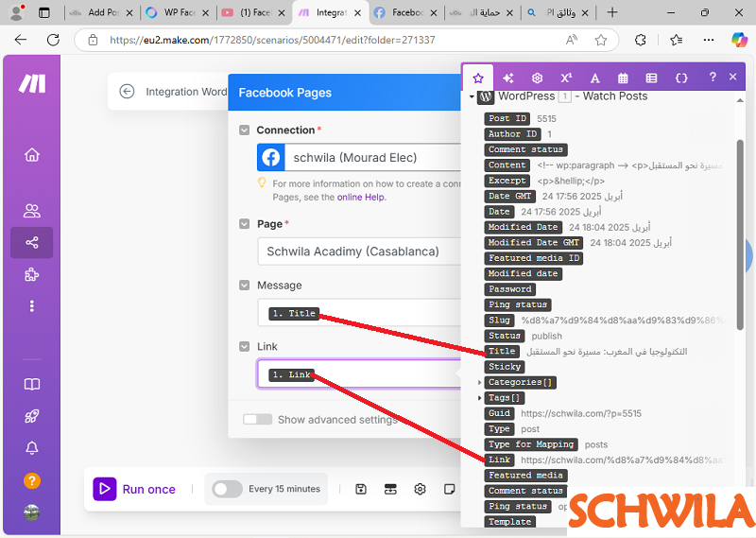Select the Title variable in WordPress list
The height and width of the screenshot is (538, 756).
click(502, 352)
